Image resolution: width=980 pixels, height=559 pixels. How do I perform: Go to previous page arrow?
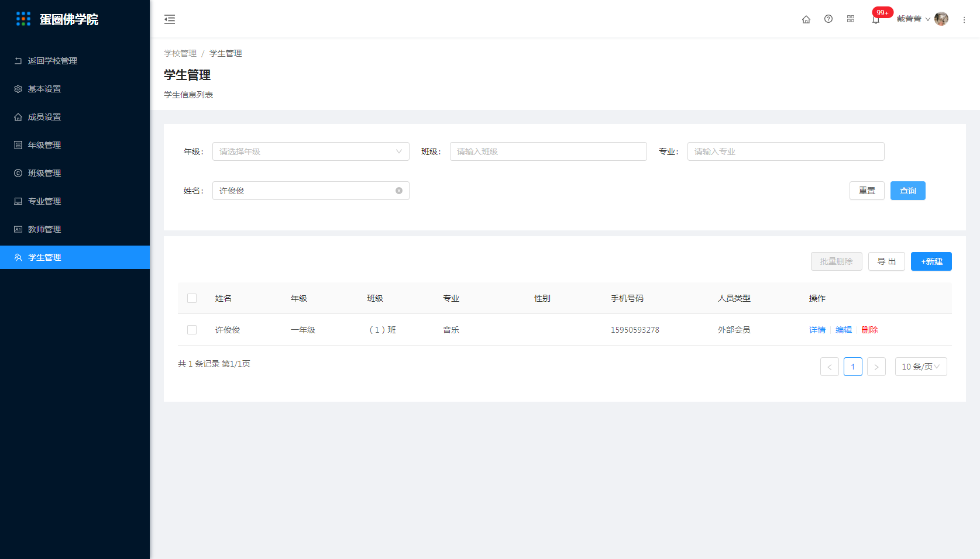(x=830, y=367)
